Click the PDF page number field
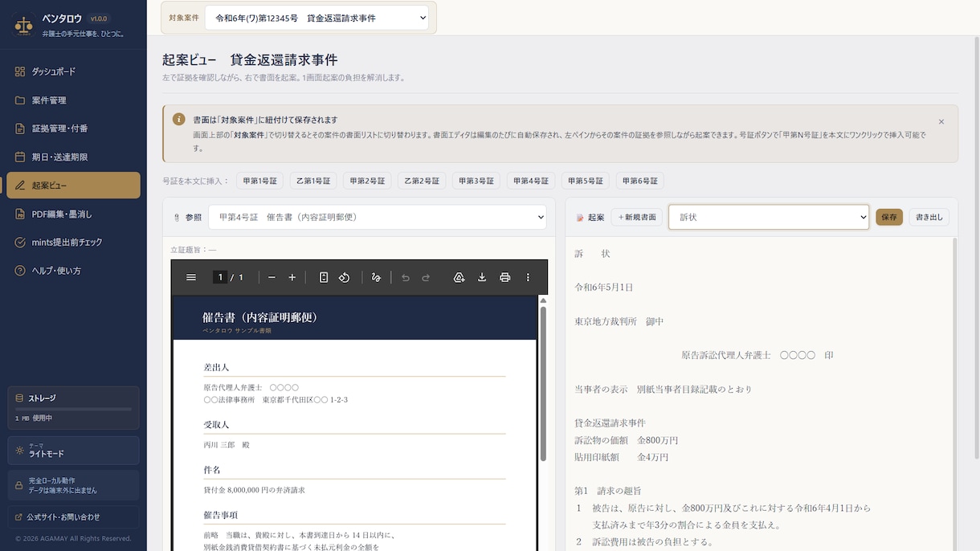The height and width of the screenshot is (551, 980). pyautogui.click(x=219, y=277)
